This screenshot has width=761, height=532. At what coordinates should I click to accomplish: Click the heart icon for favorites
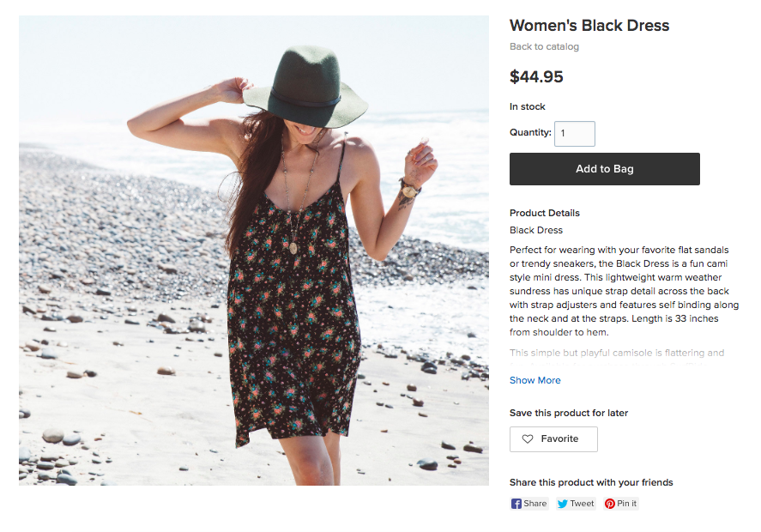[528, 439]
